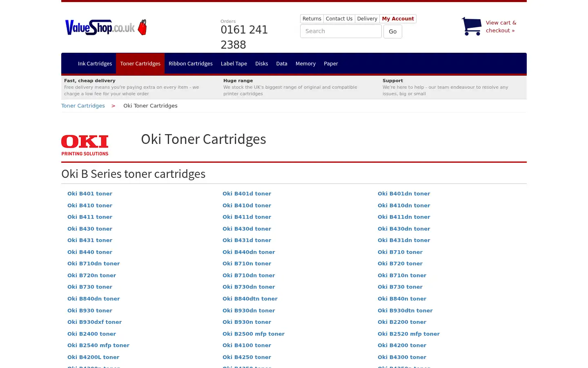Click the Oki B431dn toner link
Screen dimensions: 588x368
click(x=404, y=240)
